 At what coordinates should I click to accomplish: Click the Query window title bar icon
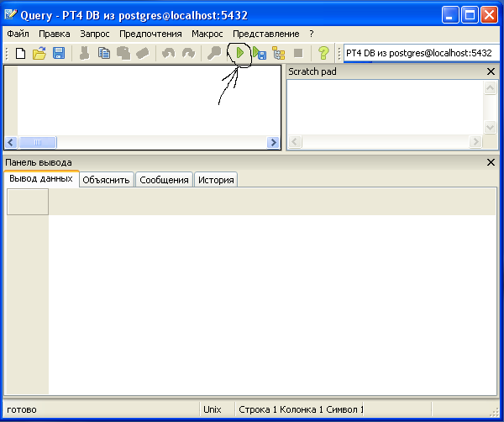click(x=11, y=14)
